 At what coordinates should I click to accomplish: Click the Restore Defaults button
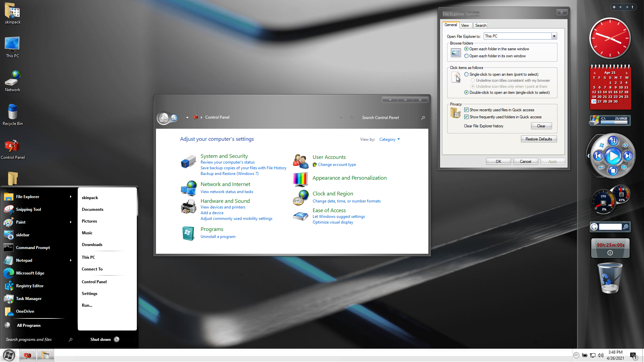(x=539, y=139)
